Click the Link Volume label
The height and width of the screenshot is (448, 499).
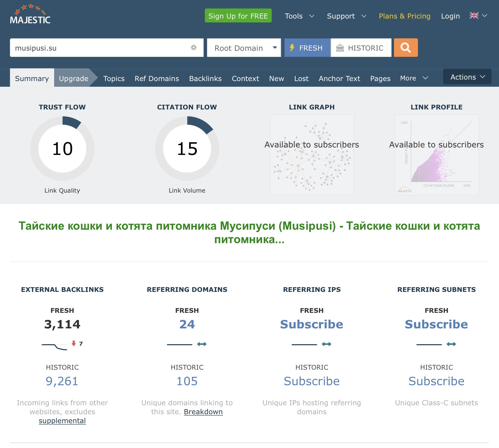(187, 191)
